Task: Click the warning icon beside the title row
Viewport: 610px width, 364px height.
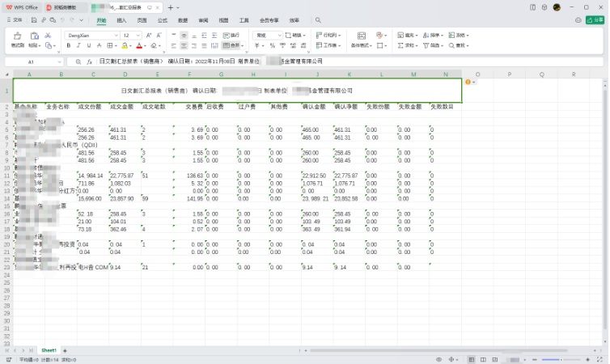Action: point(468,82)
